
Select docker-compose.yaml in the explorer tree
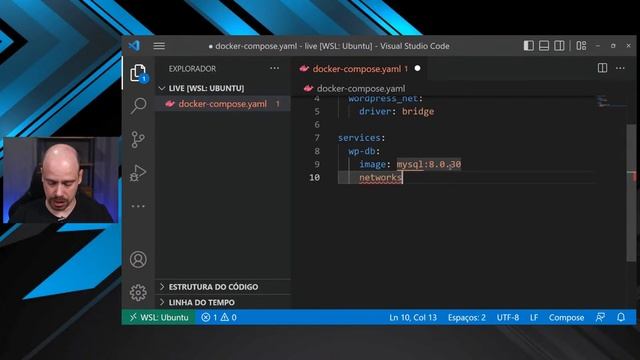(222, 104)
